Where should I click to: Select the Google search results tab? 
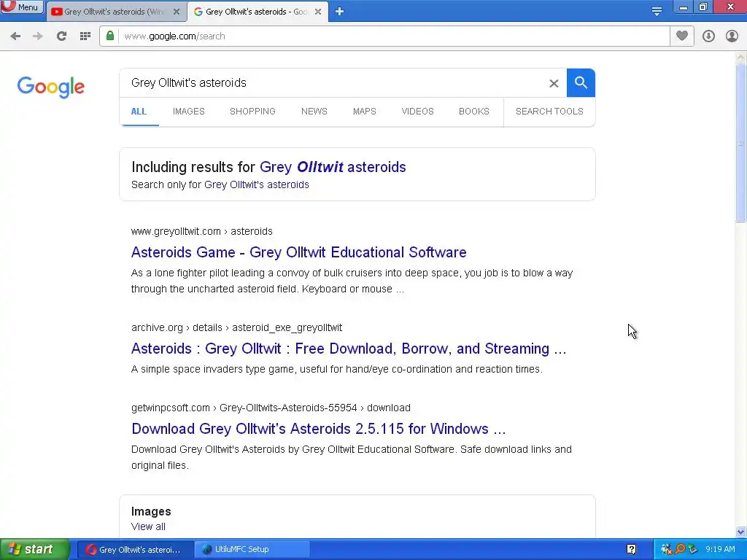(x=258, y=12)
